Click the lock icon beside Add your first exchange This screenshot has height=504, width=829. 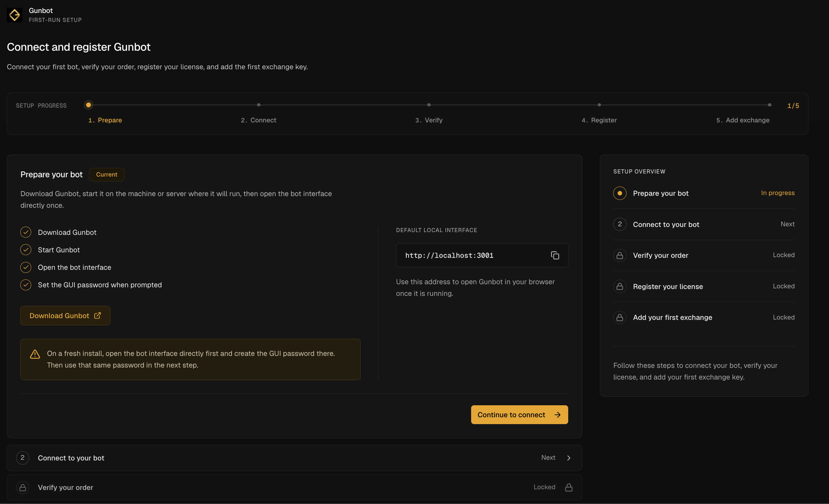coord(620,317)
